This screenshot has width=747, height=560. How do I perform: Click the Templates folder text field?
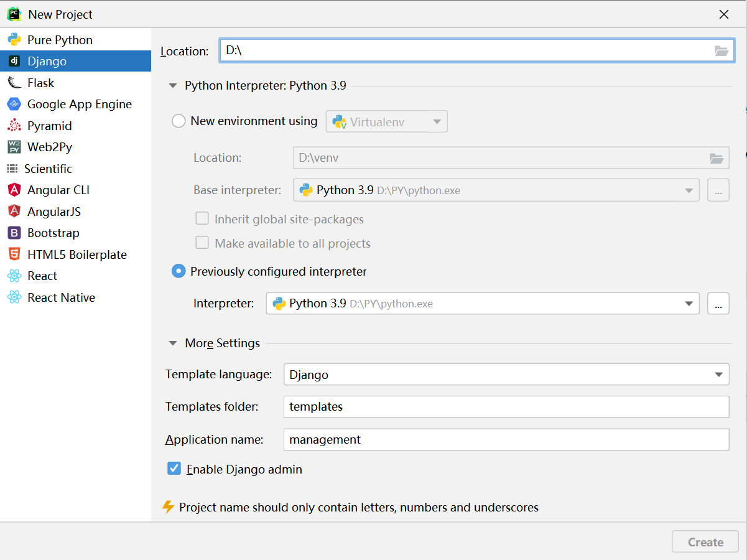[506, 407]
